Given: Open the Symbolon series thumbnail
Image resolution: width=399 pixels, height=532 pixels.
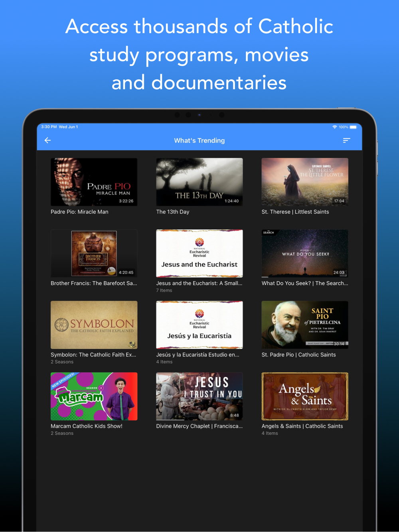Looking at the screenshot, I should tap(94, 325).
